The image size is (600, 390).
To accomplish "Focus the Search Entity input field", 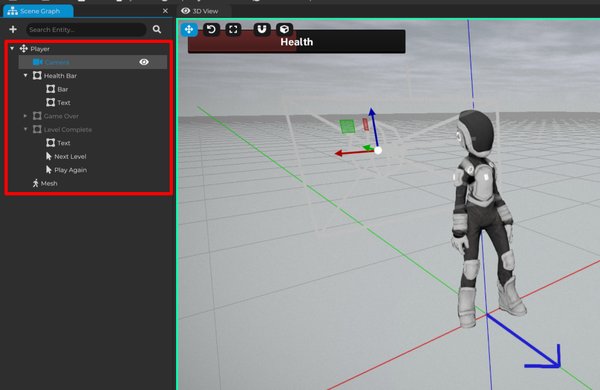I will [86, 29].
